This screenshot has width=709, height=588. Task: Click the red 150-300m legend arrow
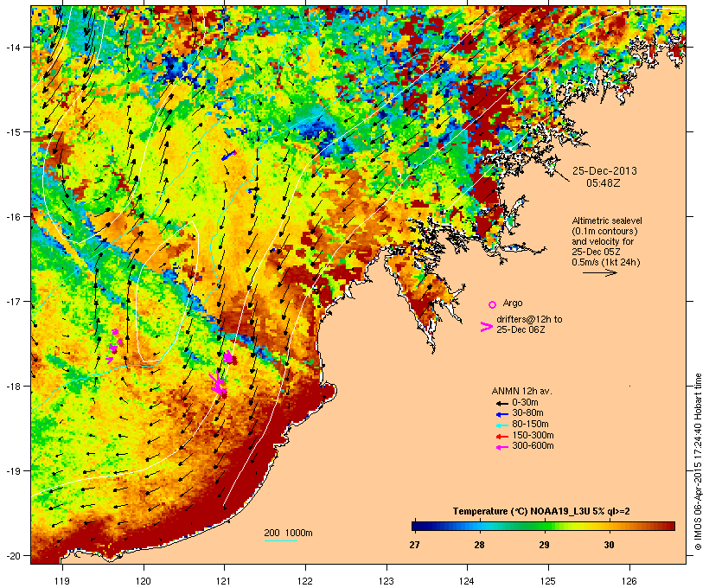(501, 436)
